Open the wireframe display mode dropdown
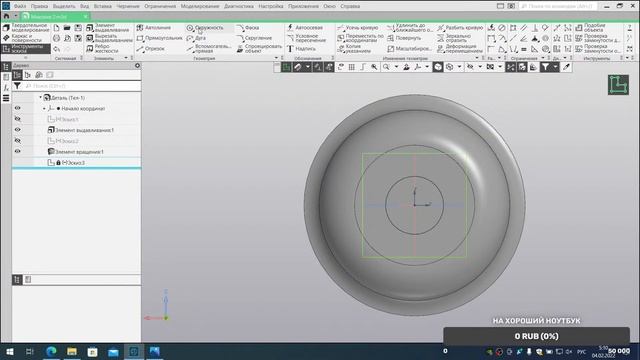Screen dimensions: 640x360 click(460, 67)
